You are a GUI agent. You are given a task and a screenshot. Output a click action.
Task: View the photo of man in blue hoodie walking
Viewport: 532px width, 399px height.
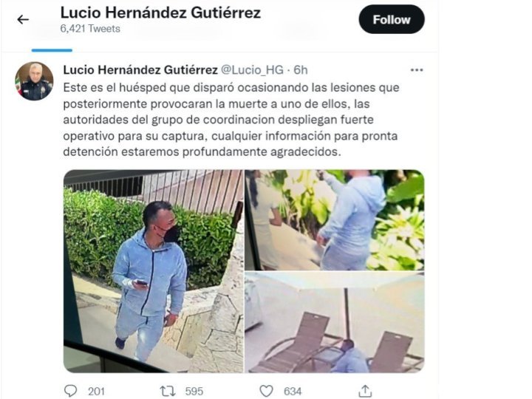coord(154,271)
